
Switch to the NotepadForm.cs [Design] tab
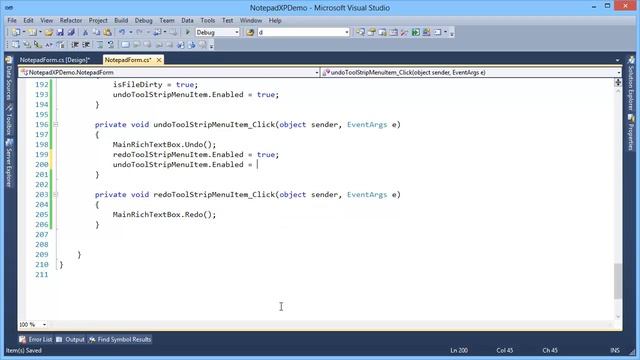(x=55, y=60)
